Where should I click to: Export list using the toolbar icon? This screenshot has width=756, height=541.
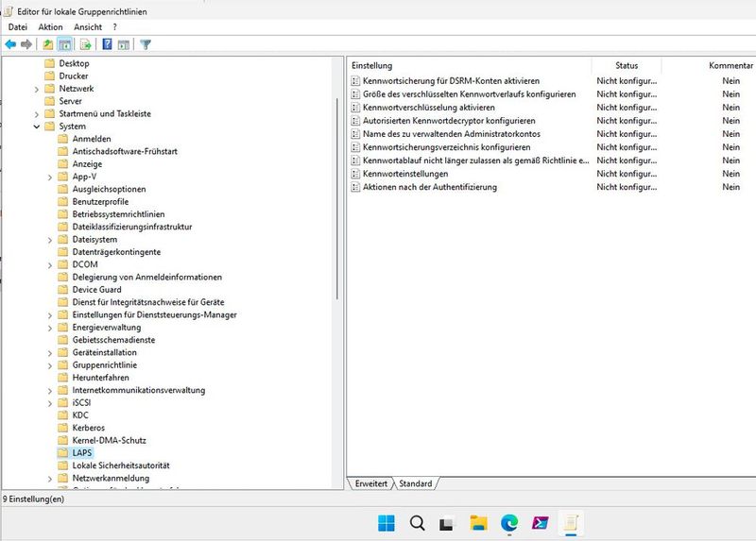(85, 44)
